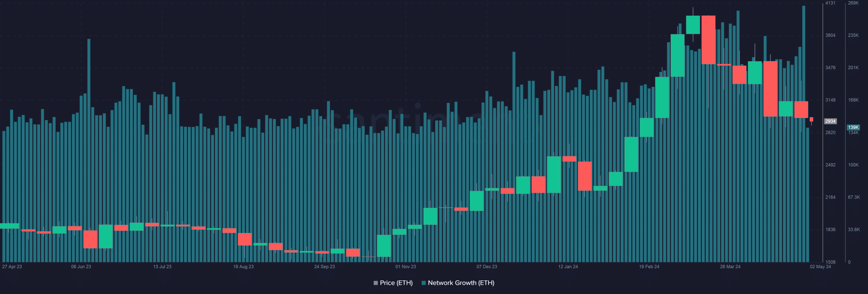
Task: Click the 168K network growth axis value
Action: [x=853, y=100]
